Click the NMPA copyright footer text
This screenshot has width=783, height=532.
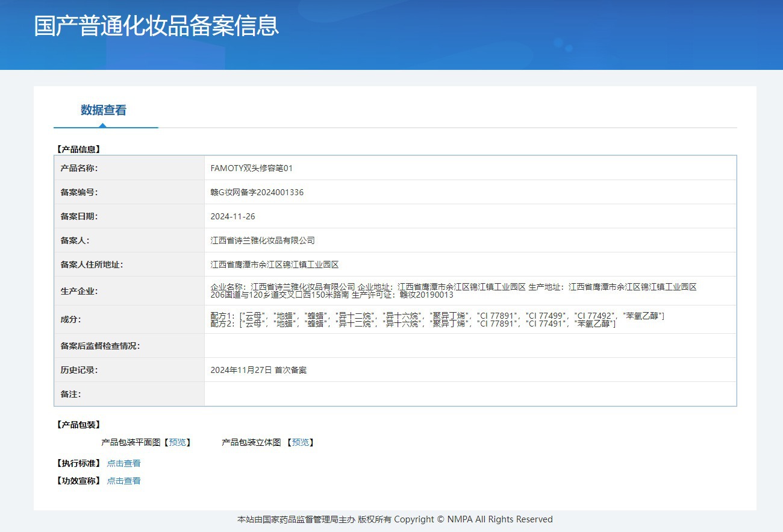tap(395, 519)
